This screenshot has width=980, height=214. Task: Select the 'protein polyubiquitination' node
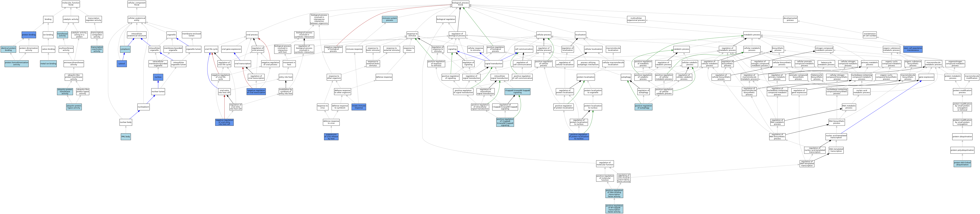click(x=962, y=150)
